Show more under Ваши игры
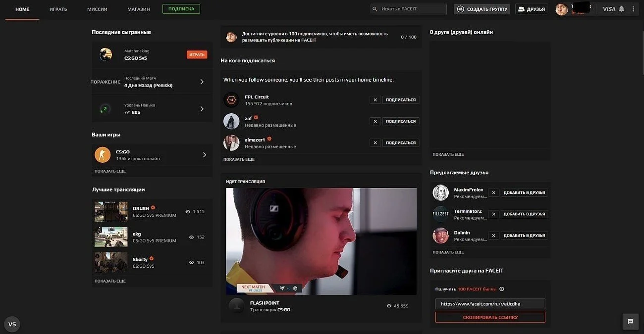The width and height of the screenshot is (644, 334). point(110,171)
